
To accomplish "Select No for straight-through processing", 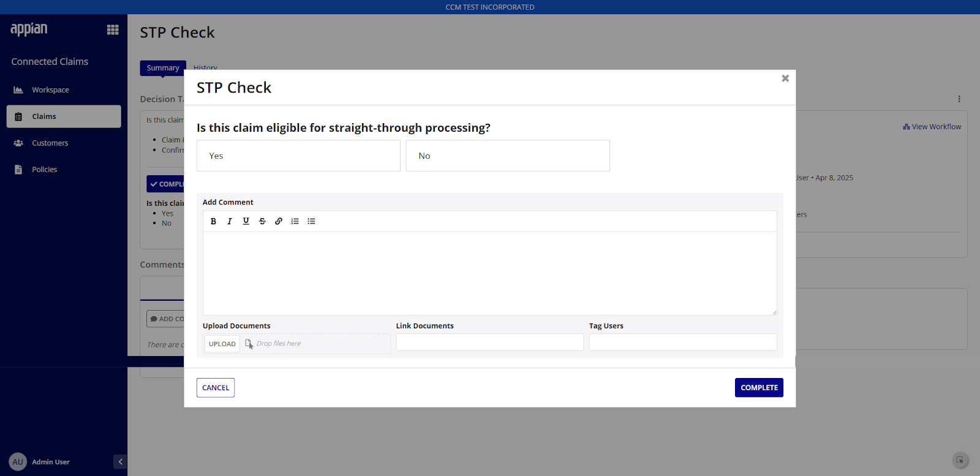I will [508, 156].
